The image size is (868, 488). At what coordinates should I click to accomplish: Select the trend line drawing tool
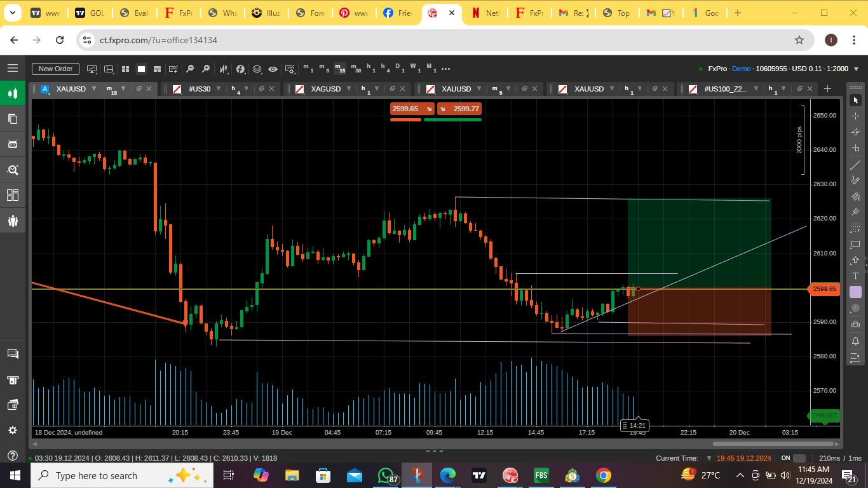pos(855,165)
